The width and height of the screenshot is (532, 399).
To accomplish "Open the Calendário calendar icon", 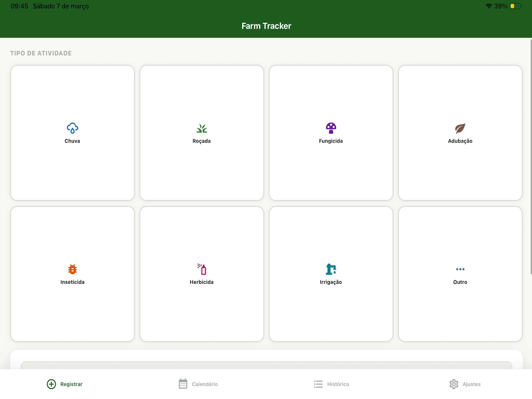I will pos(183,384).
